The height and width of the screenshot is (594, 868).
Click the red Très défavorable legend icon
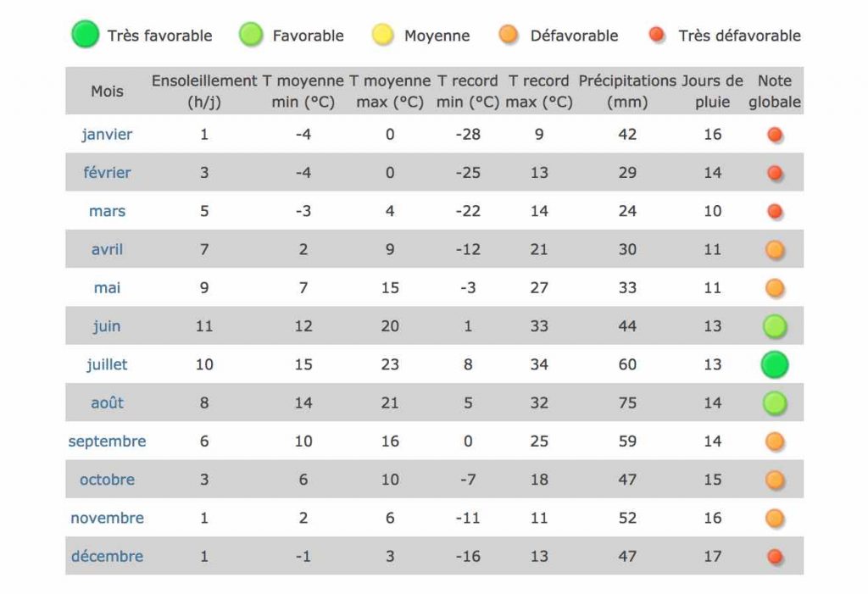coord(657,35)
